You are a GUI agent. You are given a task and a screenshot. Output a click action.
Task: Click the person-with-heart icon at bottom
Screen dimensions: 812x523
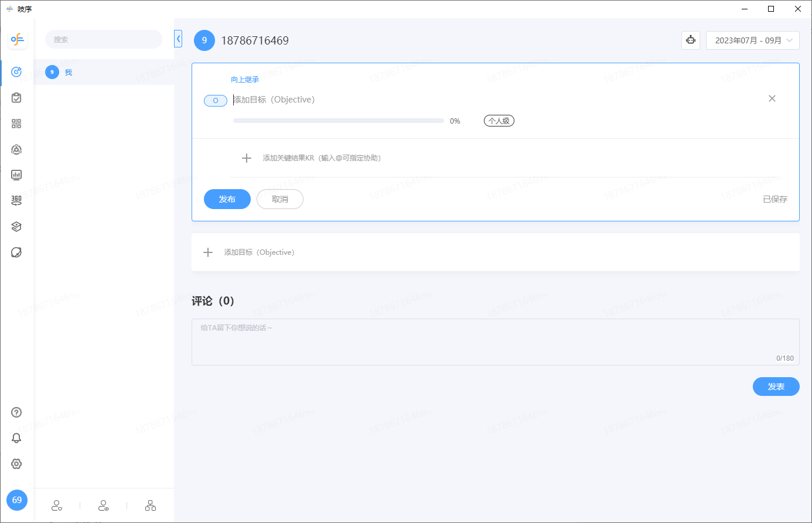pyautogui.click(x=57, y=505)
